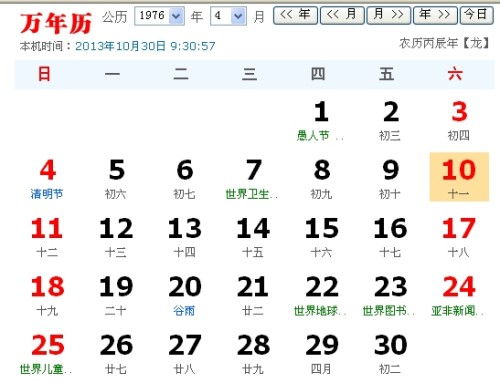This screenshot has width=500, height=383.
Task: Select April 21 labeled 廿二
Action: pos(253,296)
